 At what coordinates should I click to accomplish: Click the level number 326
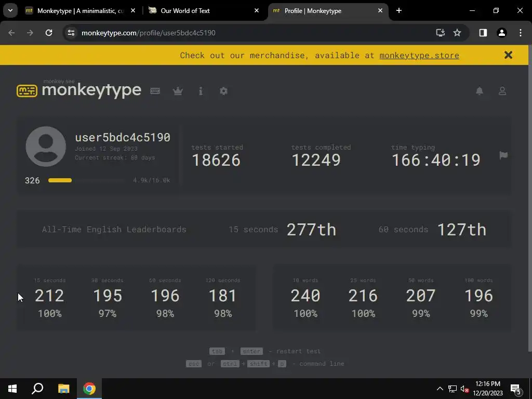click(32, 180)
